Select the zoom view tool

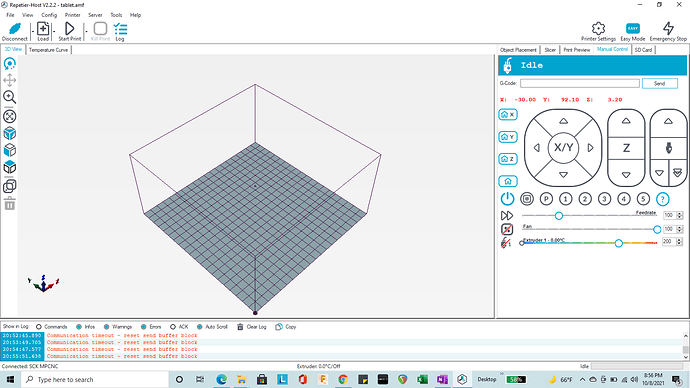pyautogui.click(x=10, y=97)
